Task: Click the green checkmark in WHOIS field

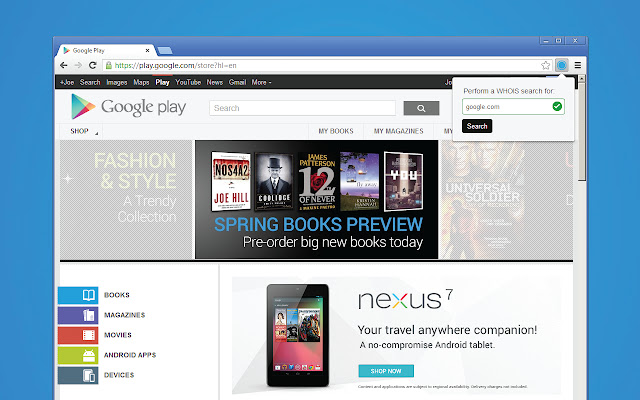Action: 557,107
